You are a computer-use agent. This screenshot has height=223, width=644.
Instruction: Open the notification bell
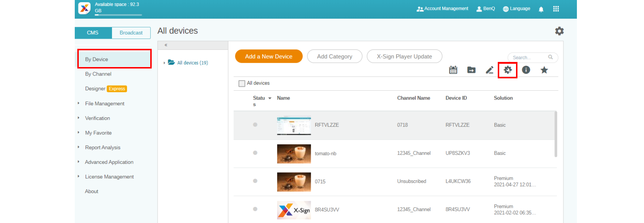pos(541,9)
